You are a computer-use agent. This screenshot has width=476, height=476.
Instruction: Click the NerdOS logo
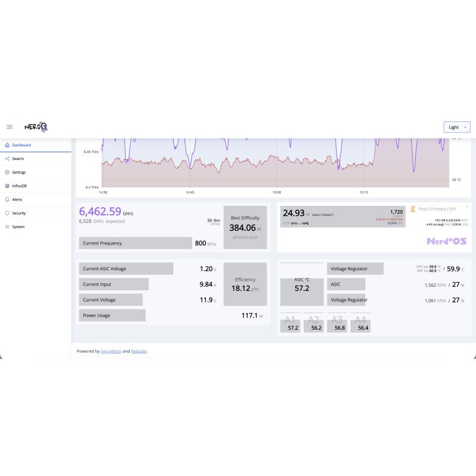(447, 242)
